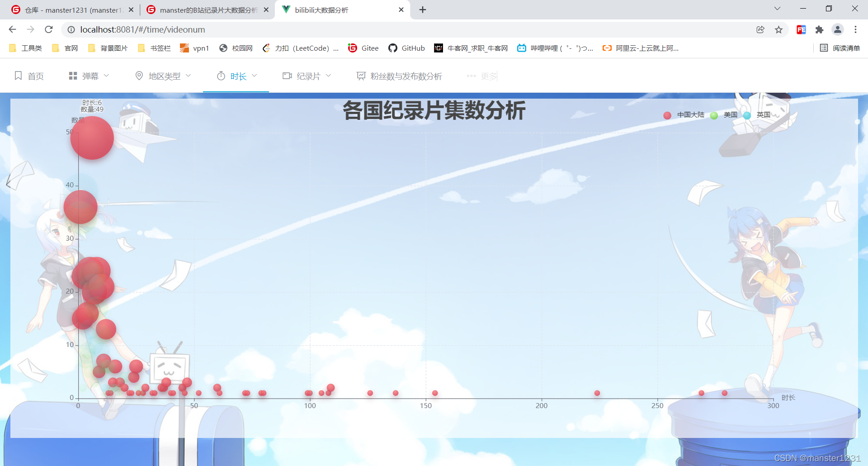The height and width of the screenshot is (466, 868).
Task: Click the data point near 时长 225
Action: pos(597,393)
